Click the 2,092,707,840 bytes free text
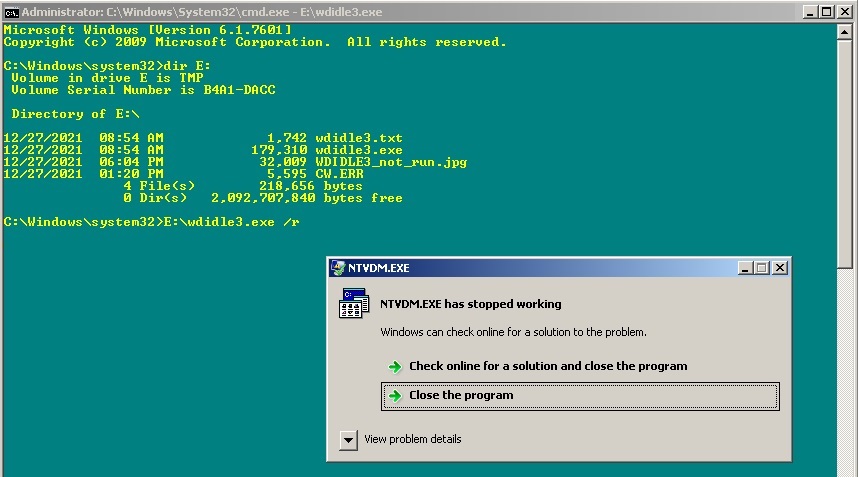858x477 pixels. (307, 198)
